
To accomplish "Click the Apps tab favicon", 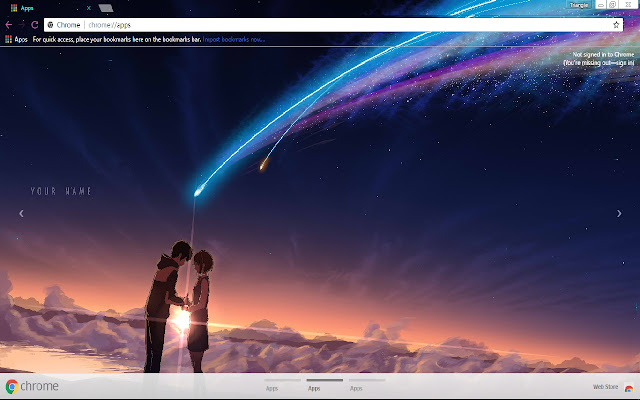I will point(14,8).
